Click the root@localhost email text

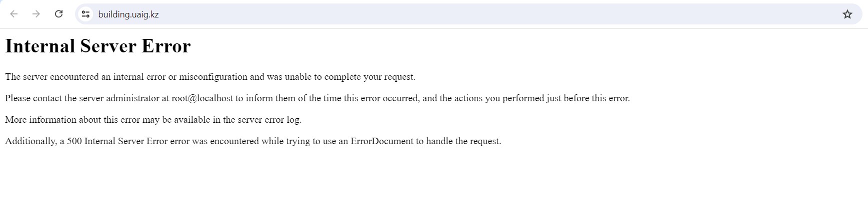[x=202, y=98]
